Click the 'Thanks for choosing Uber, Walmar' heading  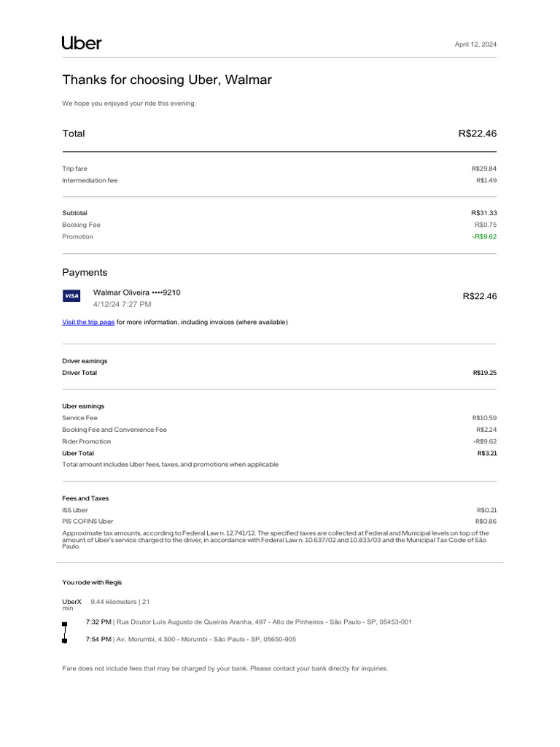tap(166, 80)
